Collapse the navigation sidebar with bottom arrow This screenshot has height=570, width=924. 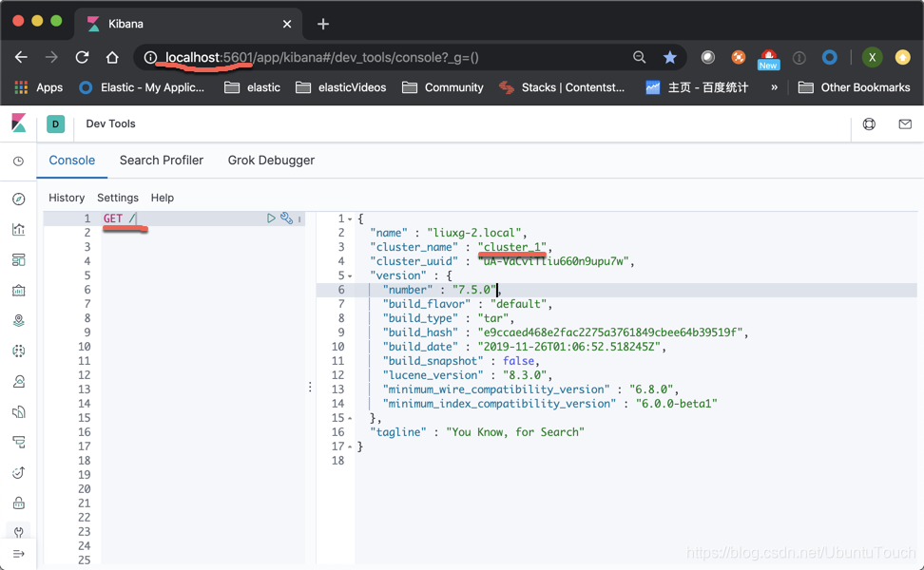[x=18, y=554]
